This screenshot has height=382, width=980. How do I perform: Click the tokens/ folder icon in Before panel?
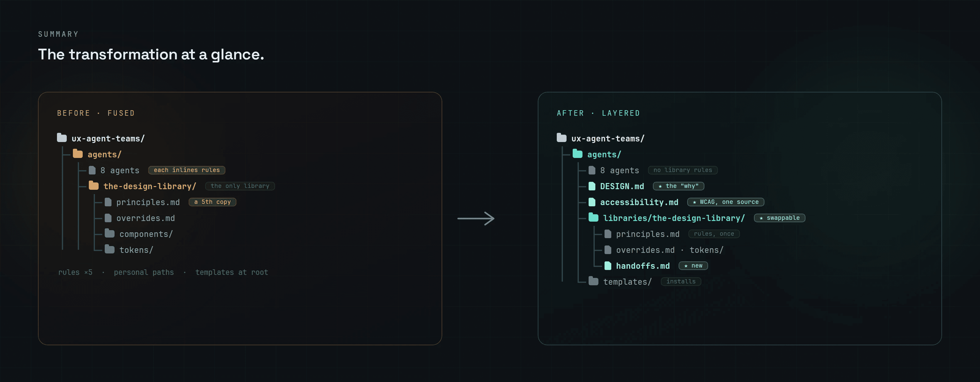pyautogui.click(x=110, y=249)
